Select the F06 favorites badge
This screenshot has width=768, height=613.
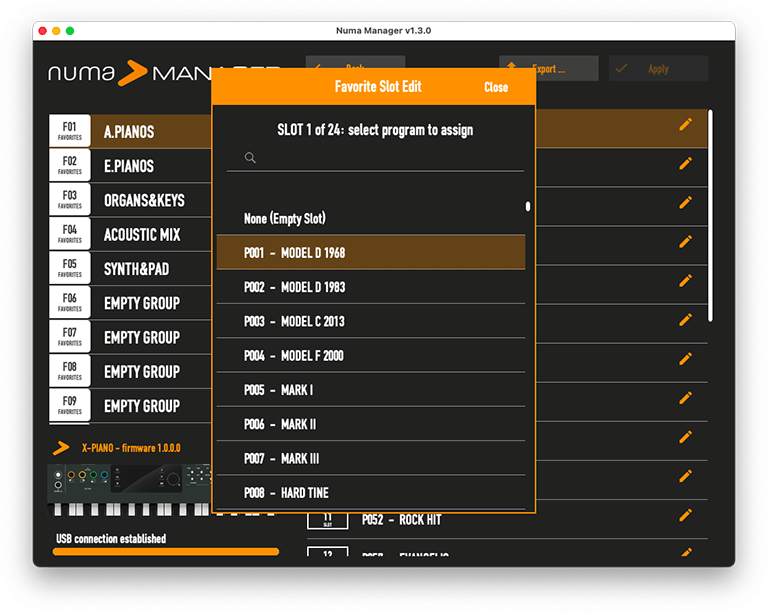click(70, 303)
